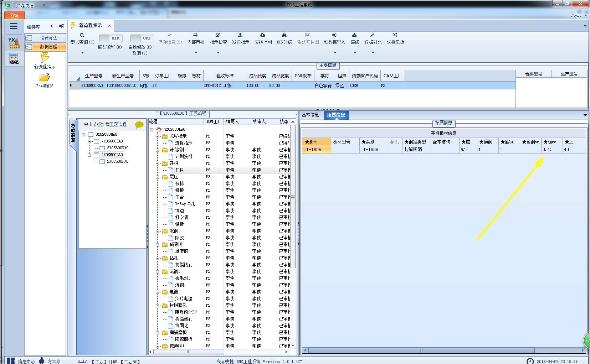The width and height of the screenshot is (590, 364).
Task: Click the process tree vertical scrollbar
Action: pyautogui.click(x=293, y=196)
